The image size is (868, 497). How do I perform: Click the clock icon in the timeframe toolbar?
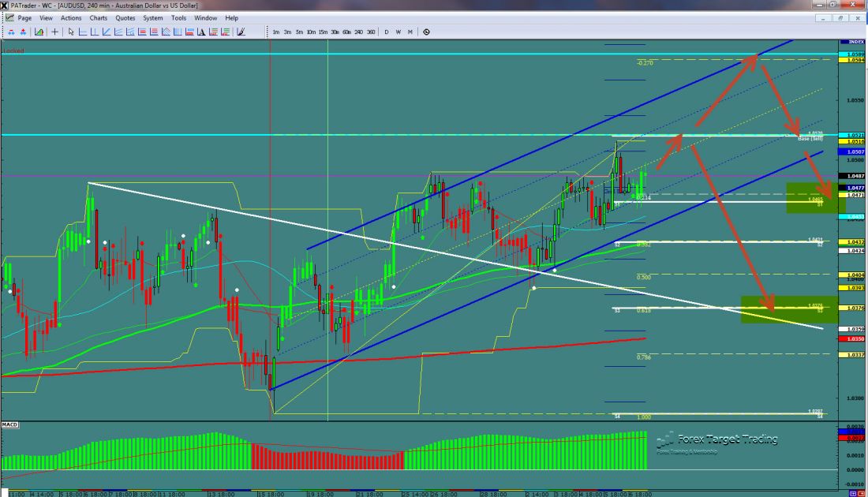coord(426,32)
